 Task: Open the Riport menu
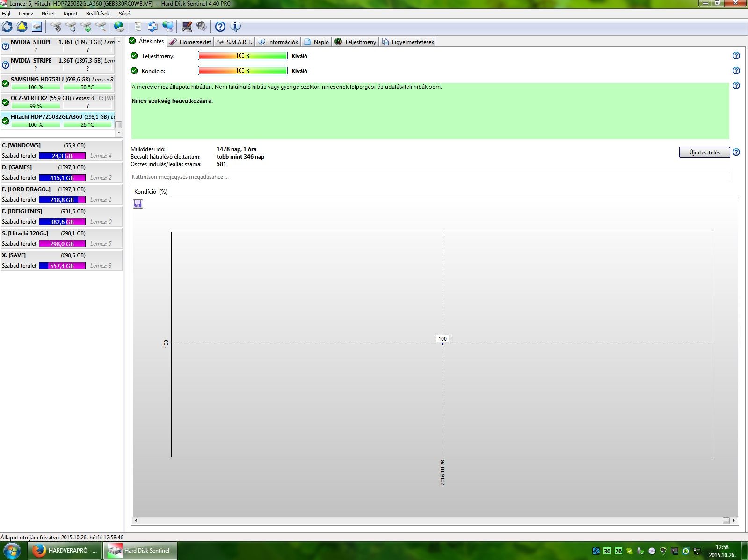coord(71,14)
